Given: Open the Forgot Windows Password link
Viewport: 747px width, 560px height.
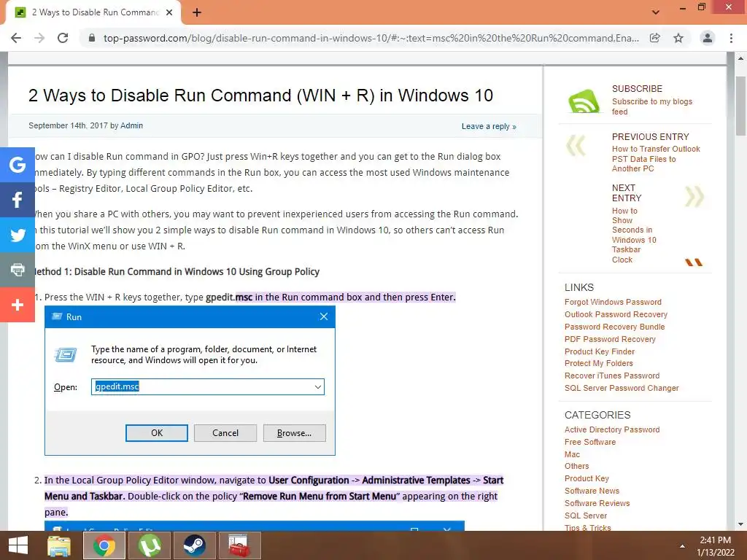Looking at the screenshot, I should click(613, 302).
